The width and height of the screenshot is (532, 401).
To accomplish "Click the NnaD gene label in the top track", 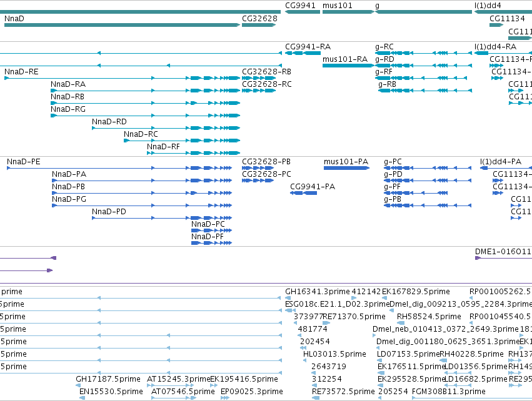I will [x=14, y=18].
